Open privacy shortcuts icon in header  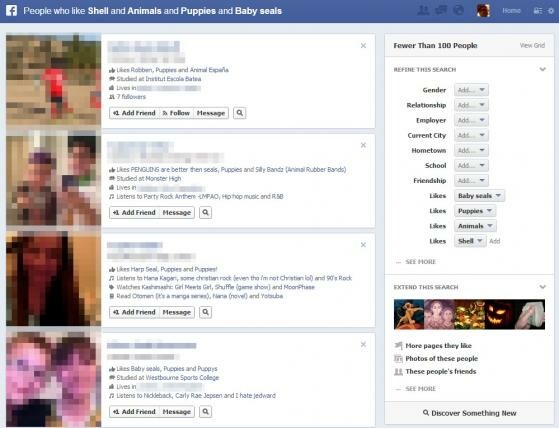[x=538, y=11]
